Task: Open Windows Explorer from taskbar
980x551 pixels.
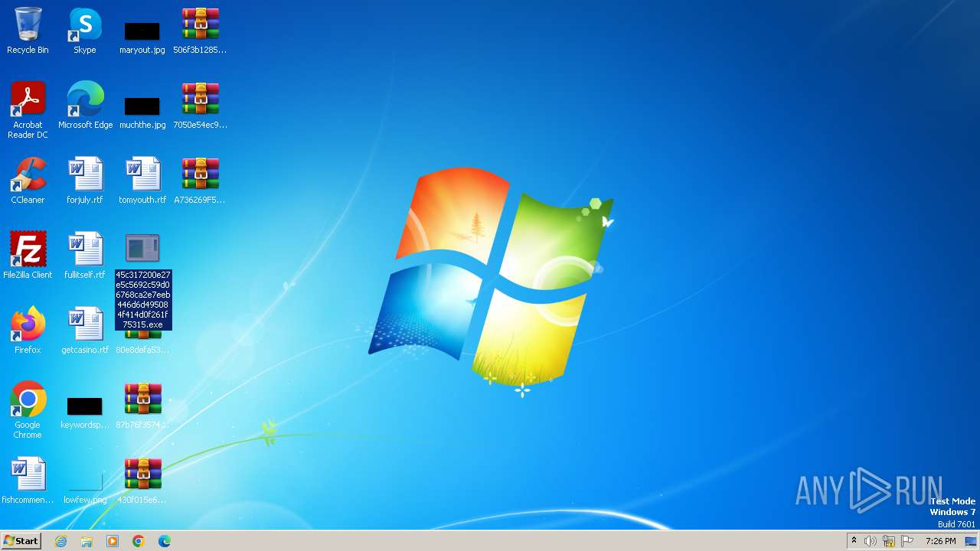Action: [x=87, y=541]
